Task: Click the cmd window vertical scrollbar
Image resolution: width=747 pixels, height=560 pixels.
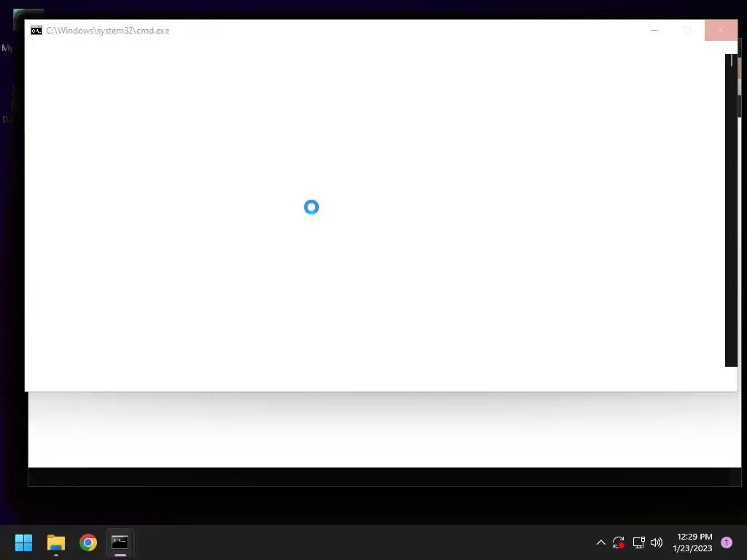Action: point(731,210)
